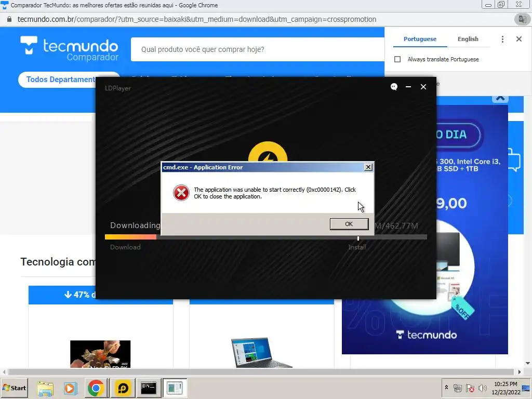The width and height of the screenshot is (532, 399).
Task: Click OK in the cmd.exe error dialog
Action: [x=349, y=224]
